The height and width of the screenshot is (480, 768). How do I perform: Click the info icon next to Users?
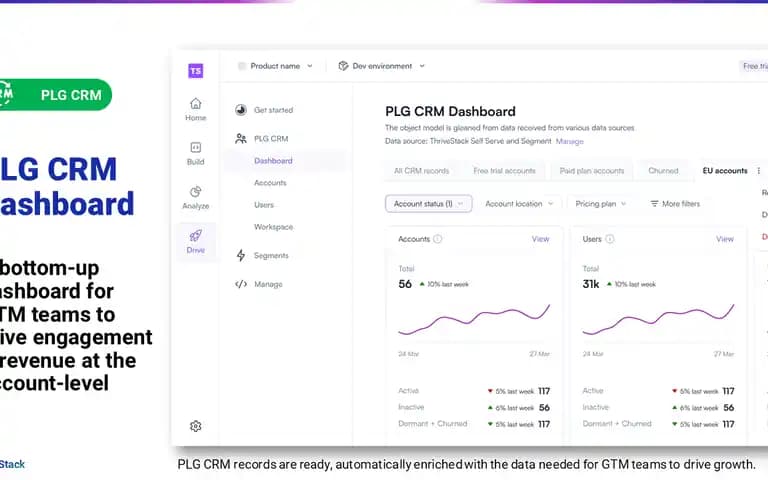[x=610, y=239]
